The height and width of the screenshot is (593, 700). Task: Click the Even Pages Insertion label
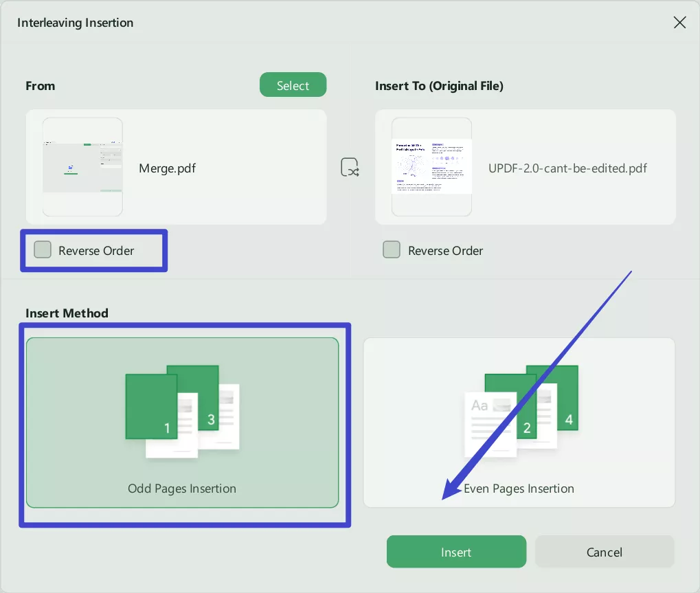click(x=519, y=488)
